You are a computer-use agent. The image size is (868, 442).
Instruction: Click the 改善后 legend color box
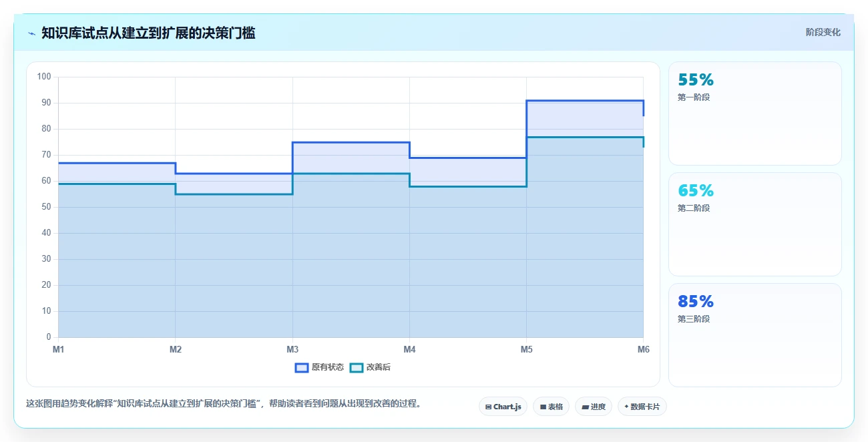click(x=357, y=367)
